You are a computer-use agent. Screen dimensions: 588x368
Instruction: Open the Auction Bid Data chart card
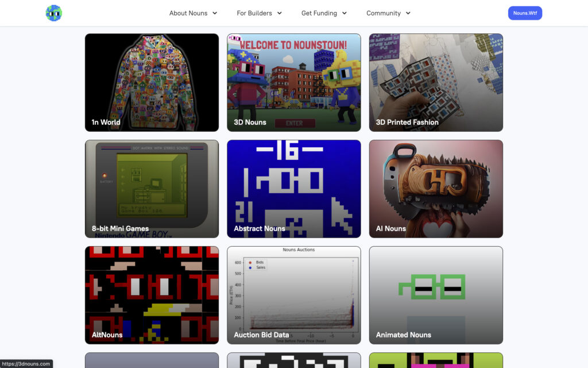(x=293, y=295)
